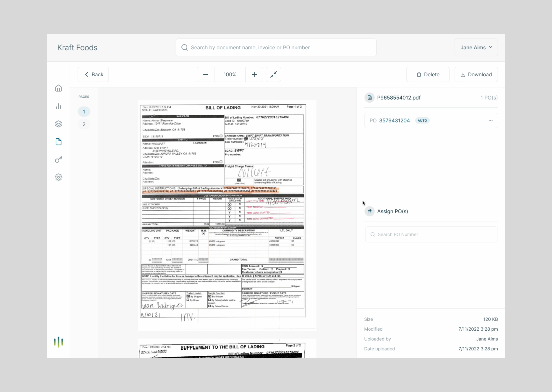Click the top document search bar
The image size is (552, 392).
click(x=276, y=47)
